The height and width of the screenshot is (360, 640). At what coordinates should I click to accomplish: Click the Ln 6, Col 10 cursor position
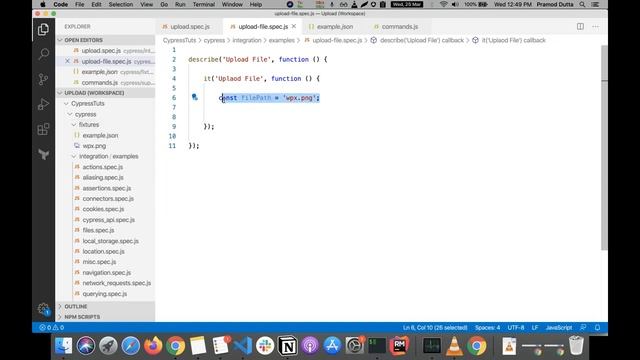click(x=435, y=327)
